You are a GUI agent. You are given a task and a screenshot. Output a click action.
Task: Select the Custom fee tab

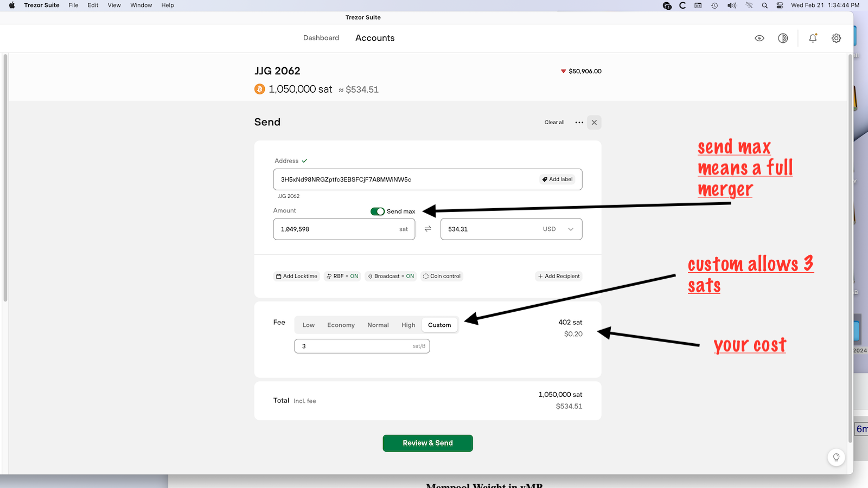pyautogui.click(x=439, y=325)
